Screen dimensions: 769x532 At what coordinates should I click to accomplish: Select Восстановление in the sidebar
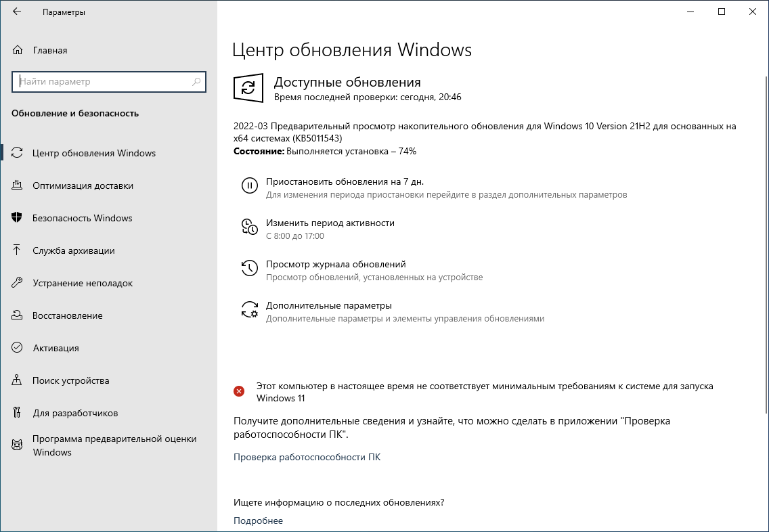coord(67,315)
